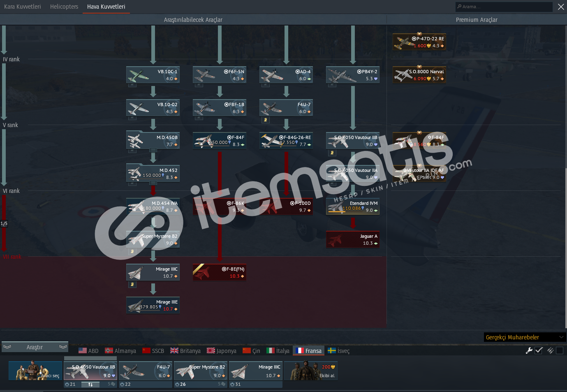567x392 pixels.
Task: Select Mirage IIIC in crew slot bar
Action: coord(256,371)
